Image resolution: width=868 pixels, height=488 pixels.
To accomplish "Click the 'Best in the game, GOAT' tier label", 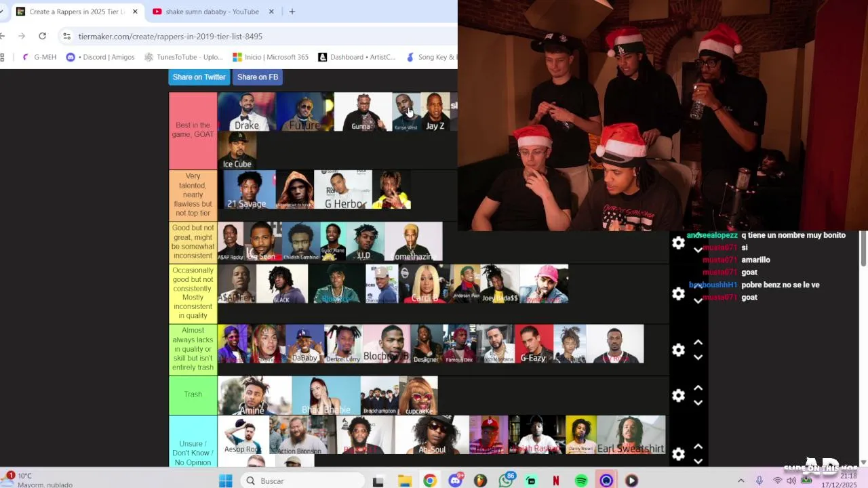I will [x=193, y=130].
